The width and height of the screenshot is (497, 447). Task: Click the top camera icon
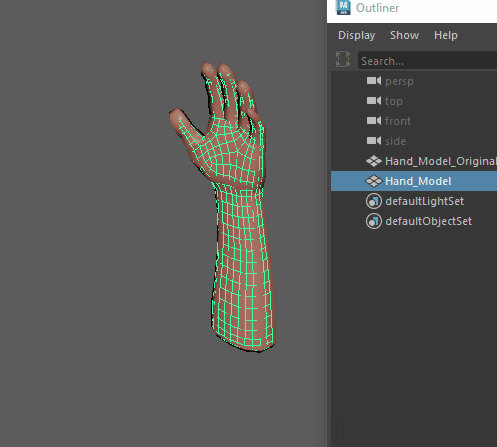click(x=374, y=101)
